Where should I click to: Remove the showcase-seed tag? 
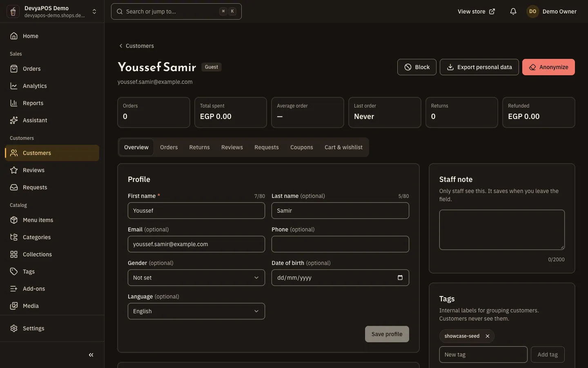pos(488,336)
